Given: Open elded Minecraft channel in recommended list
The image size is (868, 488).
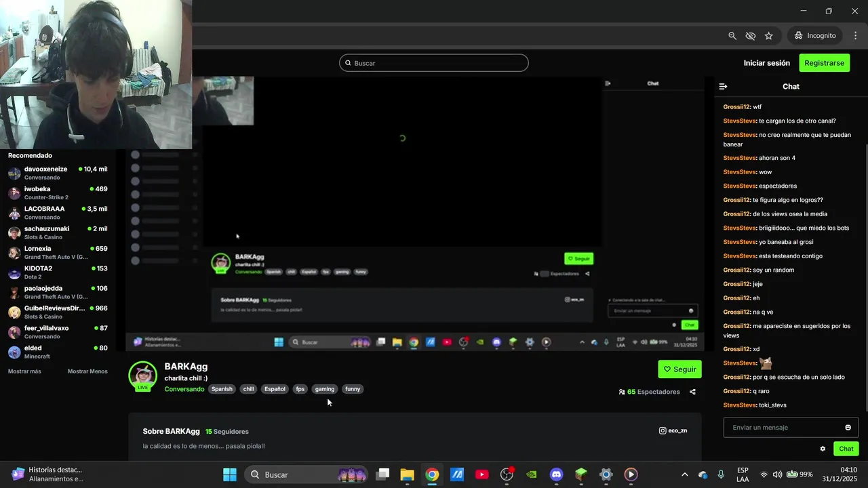Looking at the screenshot, I should tap(58, 352).
